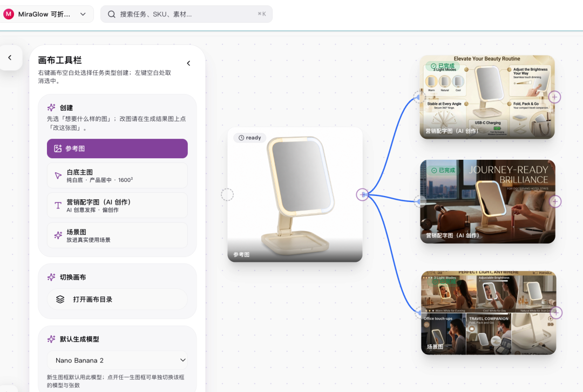
Task: Click the 切换画布 section heading
Action: click(73, 277)
